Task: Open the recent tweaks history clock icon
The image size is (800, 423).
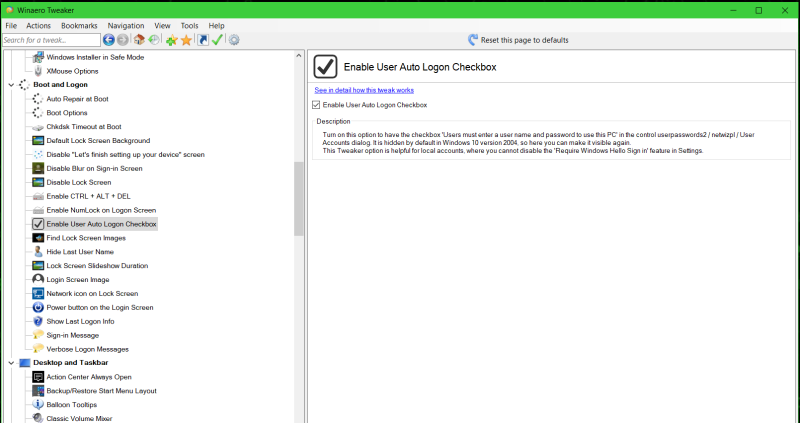Action: [154, 40]
